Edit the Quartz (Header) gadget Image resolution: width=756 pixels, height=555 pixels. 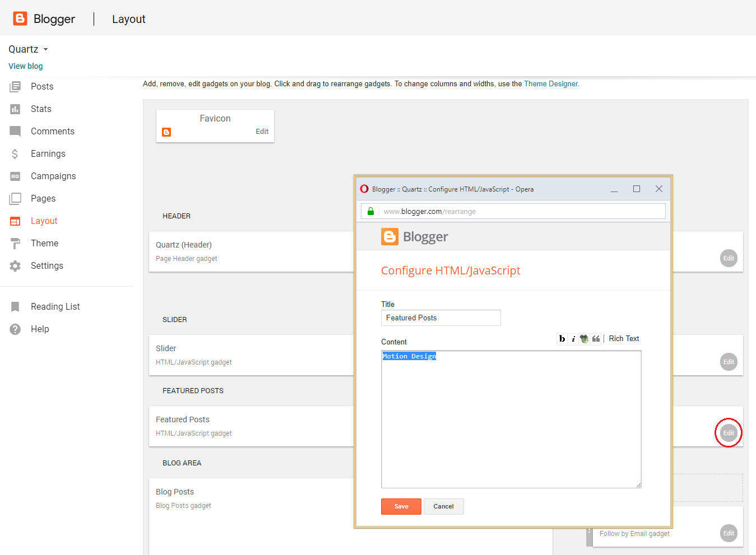click(729, 258)
